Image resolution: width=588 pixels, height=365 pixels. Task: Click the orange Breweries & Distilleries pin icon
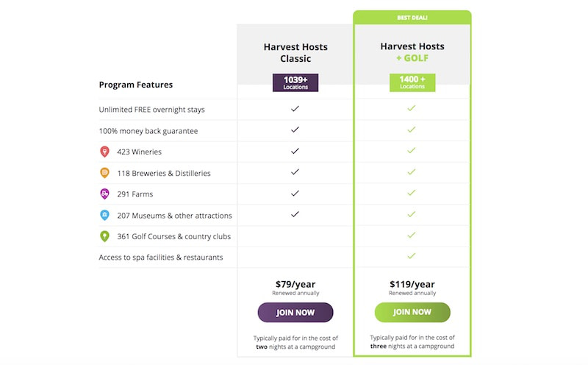104,173
